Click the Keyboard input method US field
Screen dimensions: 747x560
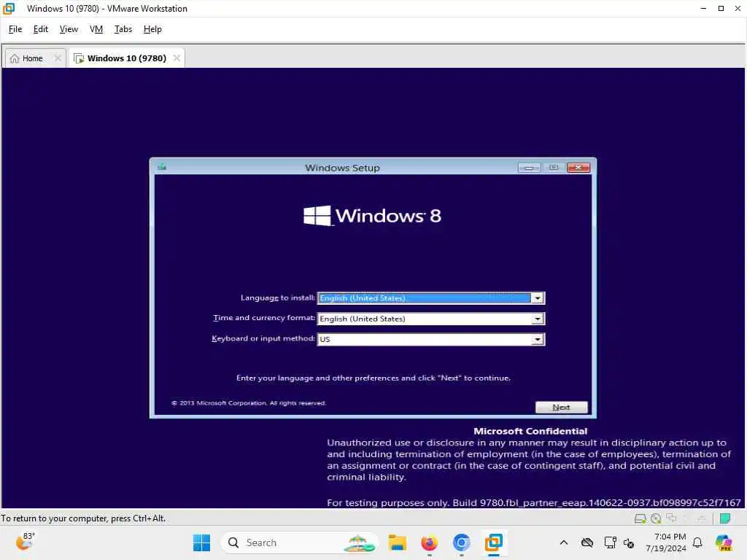(x=430, y=339)
